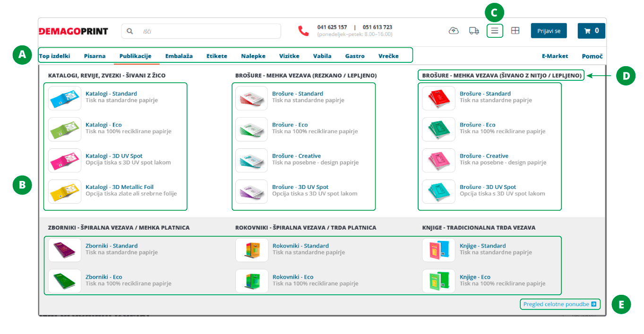Click the delivery truck icon
This screenshot has height=334, width=644.
(474, 31)
